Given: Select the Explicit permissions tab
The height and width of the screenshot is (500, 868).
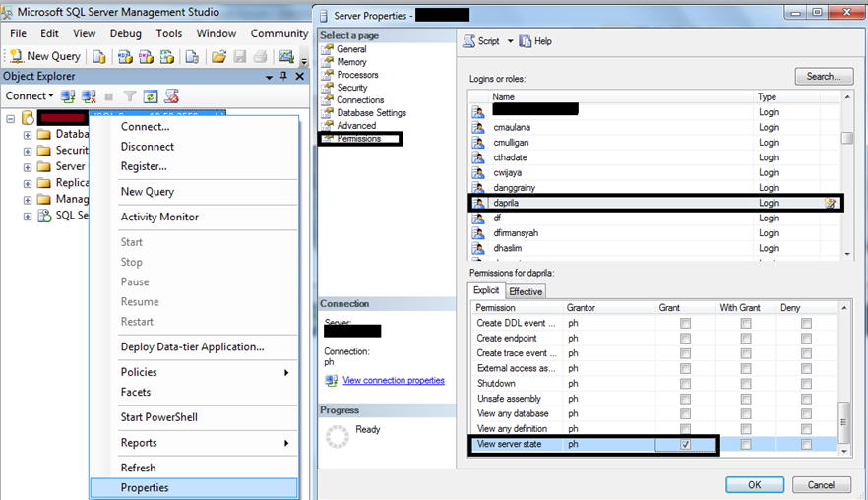Looking at the screenshot, I should click(x=486, y=290).
